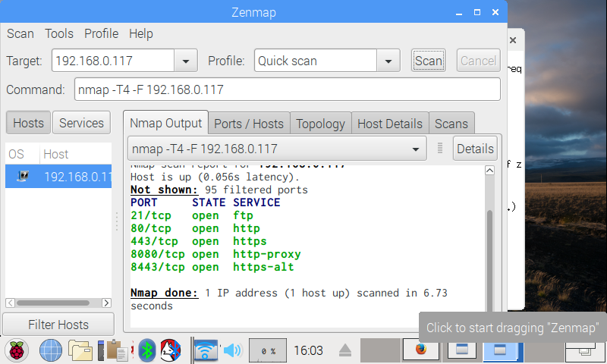This screenshot has width=607, height=364.
Task: Click the Filter Hosts button
Action: point(58,325)
